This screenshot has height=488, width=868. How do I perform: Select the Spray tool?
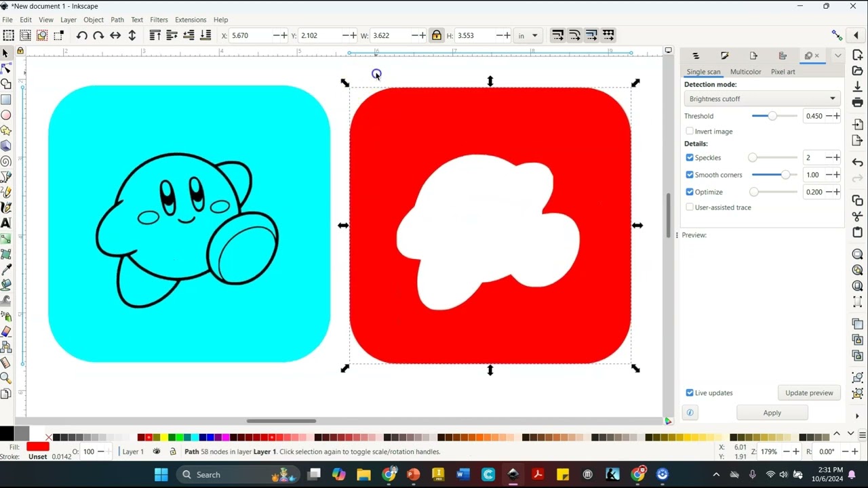(x=5, y=317)
